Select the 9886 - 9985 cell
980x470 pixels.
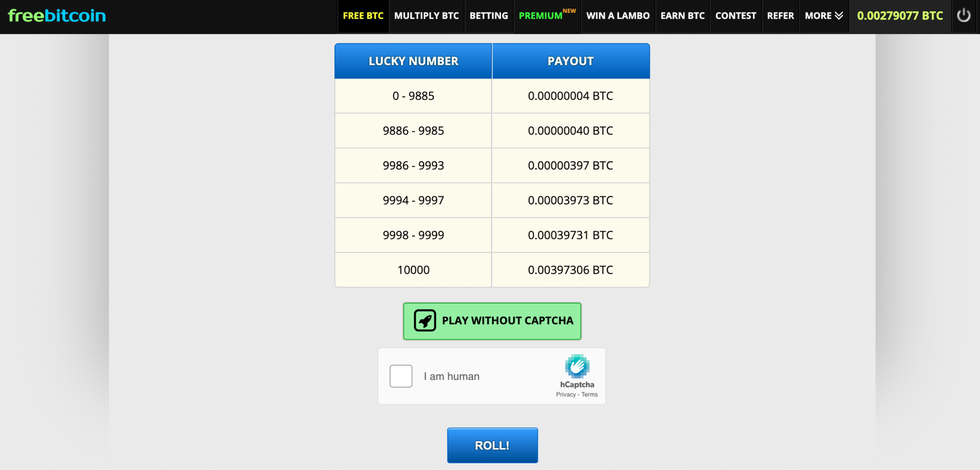tap(413, 131)
